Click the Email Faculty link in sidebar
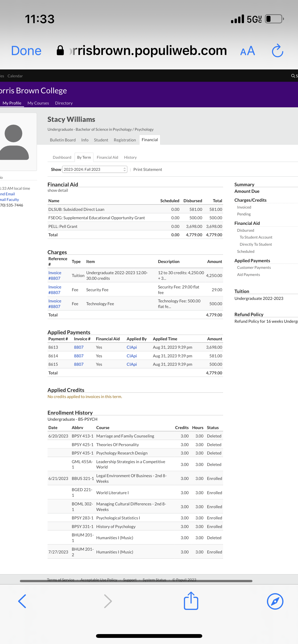Viewport: 298px width, 644px height. [9, 200]
